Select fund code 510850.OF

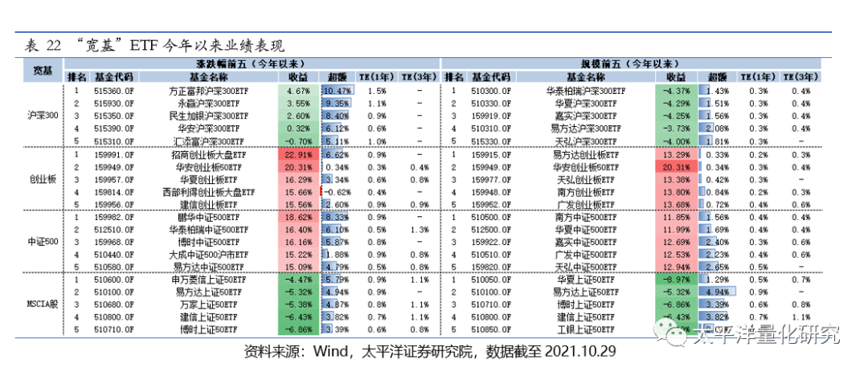(490, 330)
